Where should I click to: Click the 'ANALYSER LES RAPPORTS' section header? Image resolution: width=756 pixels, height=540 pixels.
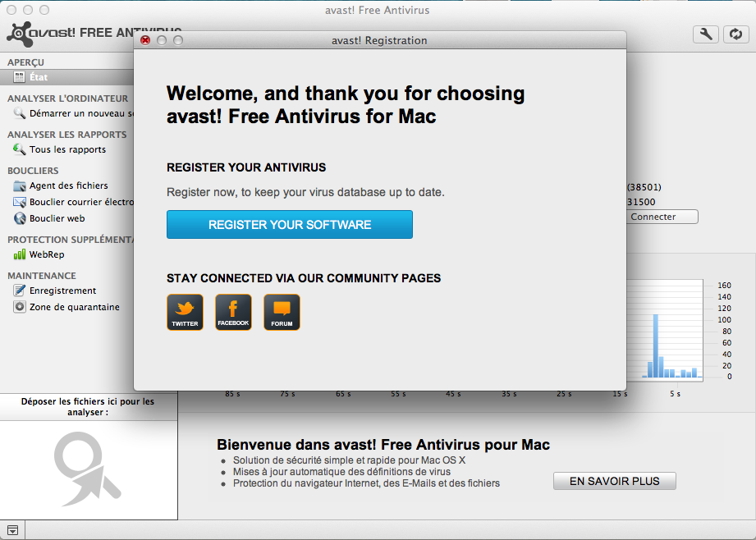[x=67, y=135]
